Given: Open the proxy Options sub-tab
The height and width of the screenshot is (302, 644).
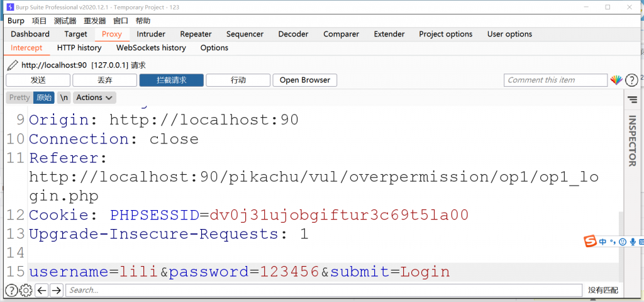Looking at the screenshot, I should (214, 48).
